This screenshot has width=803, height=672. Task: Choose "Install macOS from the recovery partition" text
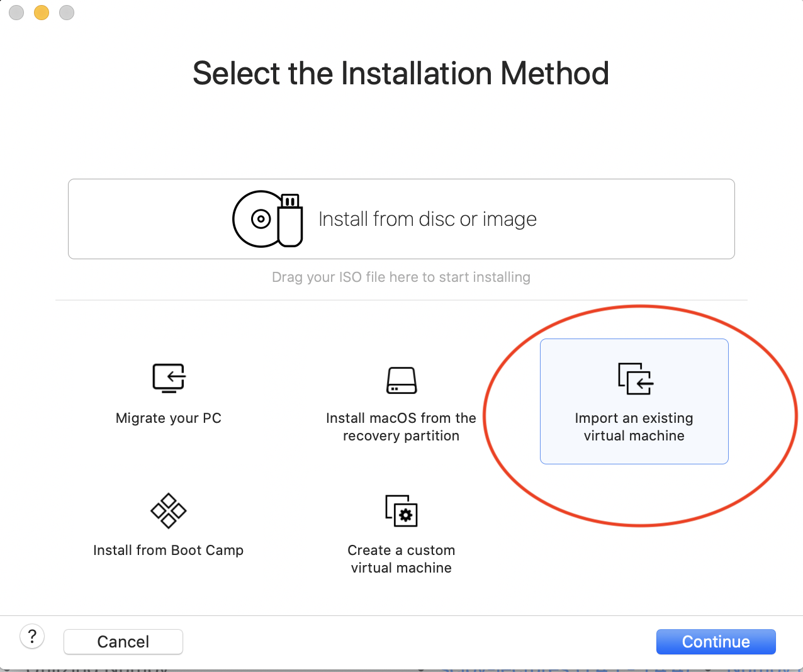(401, 427)
